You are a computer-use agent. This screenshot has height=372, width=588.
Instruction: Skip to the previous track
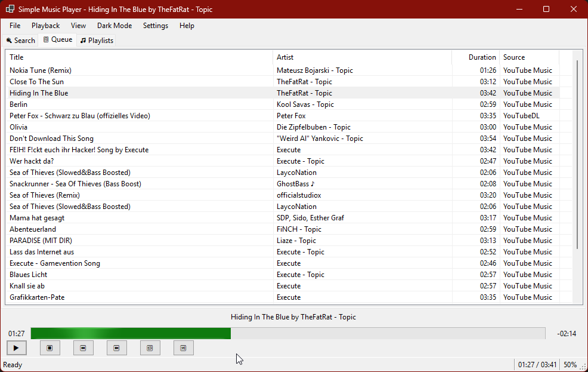pos(83,348)
